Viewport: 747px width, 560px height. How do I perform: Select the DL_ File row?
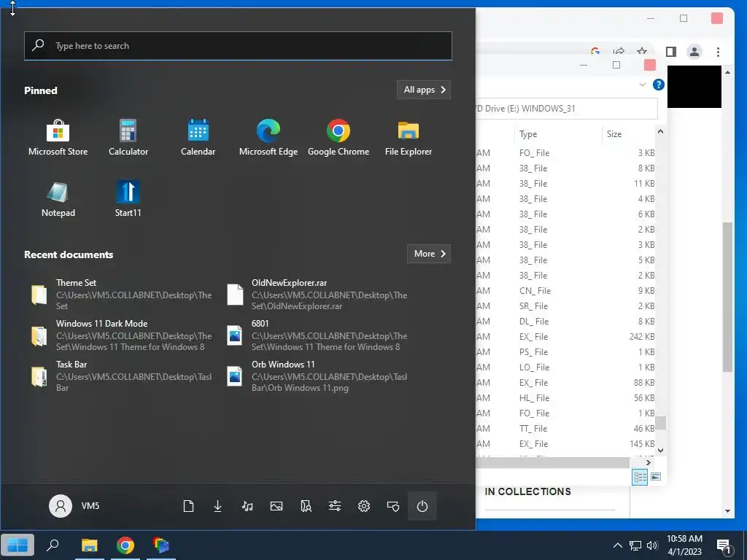point(566,322)
